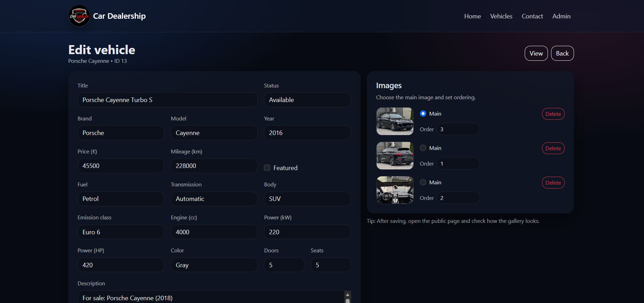Image resolution: width=644 pixels, height=303 pixels.
Task: Click the rear-view Porsche thumbnail
Action: [395, 155]
